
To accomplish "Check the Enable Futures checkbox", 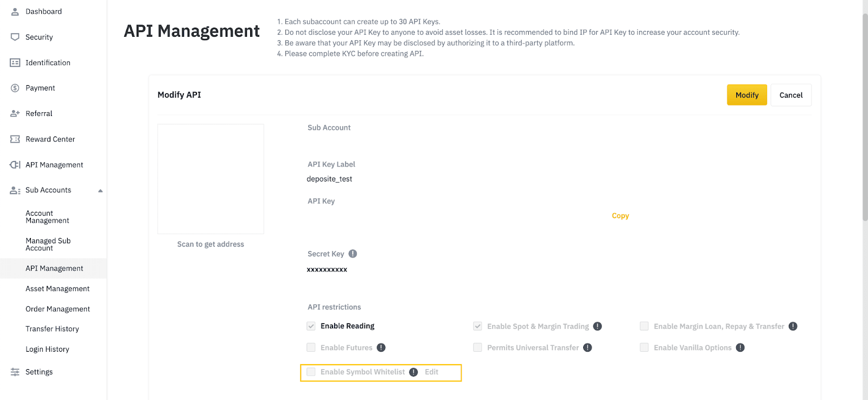I will (311, 347).
